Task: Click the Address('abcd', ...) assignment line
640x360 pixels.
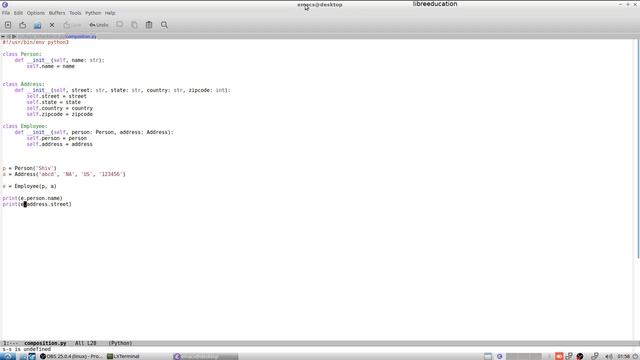Action: [64, 174]
